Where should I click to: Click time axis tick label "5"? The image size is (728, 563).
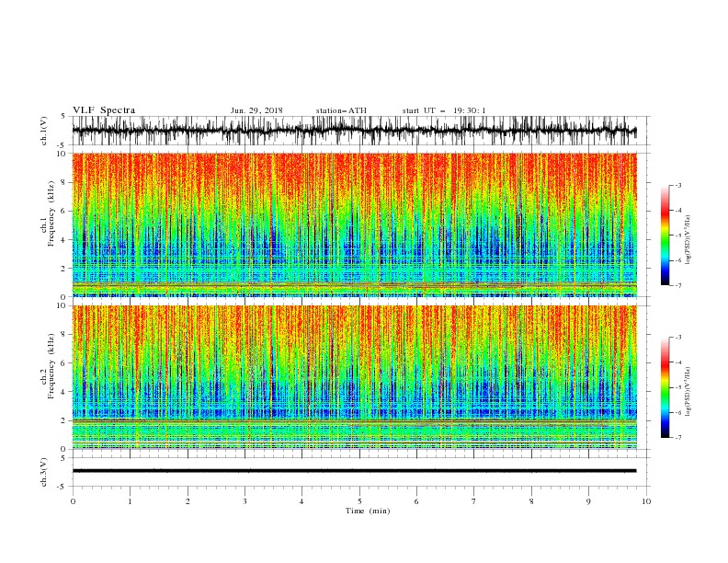point(359,501)
